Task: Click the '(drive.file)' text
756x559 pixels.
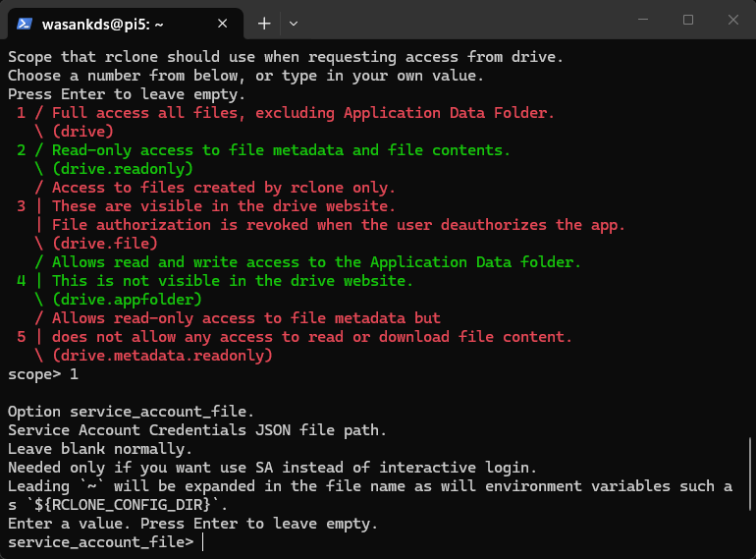Action: pos(105,244)
